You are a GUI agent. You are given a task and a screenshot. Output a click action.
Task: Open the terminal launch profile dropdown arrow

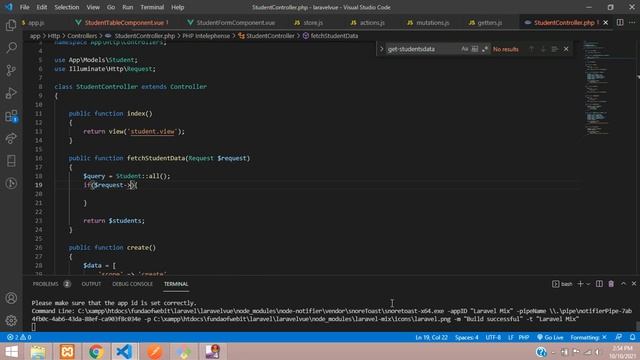(x=588, y=284)
